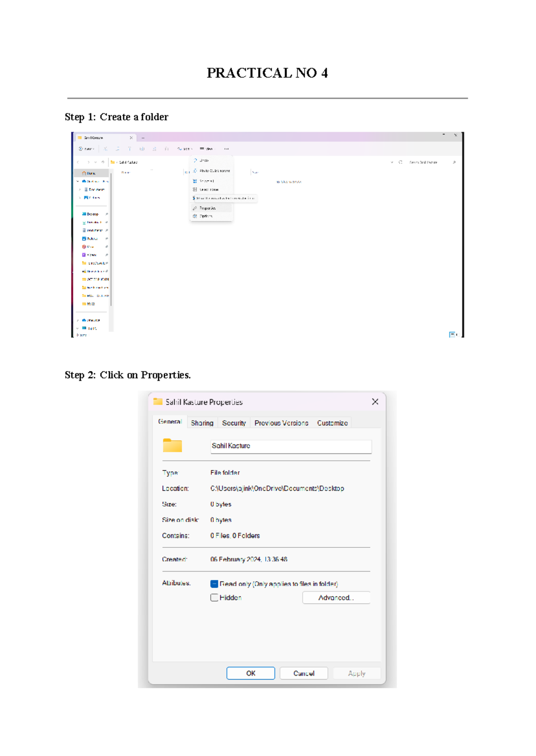Viewport: 536px width, 756px height.
Task: Click the Home icon in the navigation pane
Action: (x=84, y=173)
